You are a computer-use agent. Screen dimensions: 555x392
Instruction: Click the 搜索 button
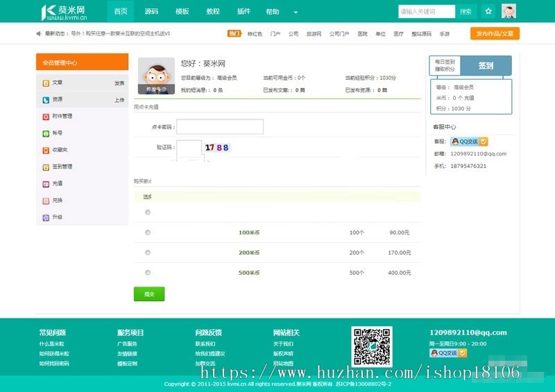(x=466, y=11)
